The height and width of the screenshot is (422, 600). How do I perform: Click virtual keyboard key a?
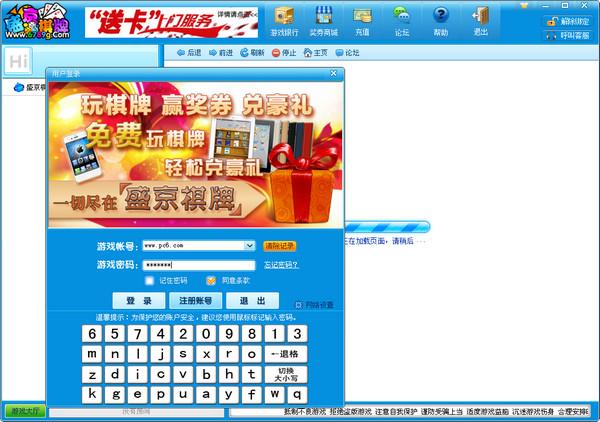pos(206,395)
